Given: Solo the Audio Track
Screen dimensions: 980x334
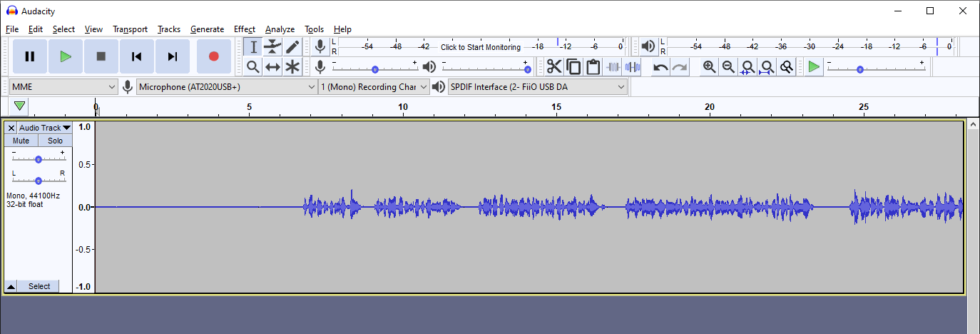Looking at the screenshot, I should click(55, 141).
